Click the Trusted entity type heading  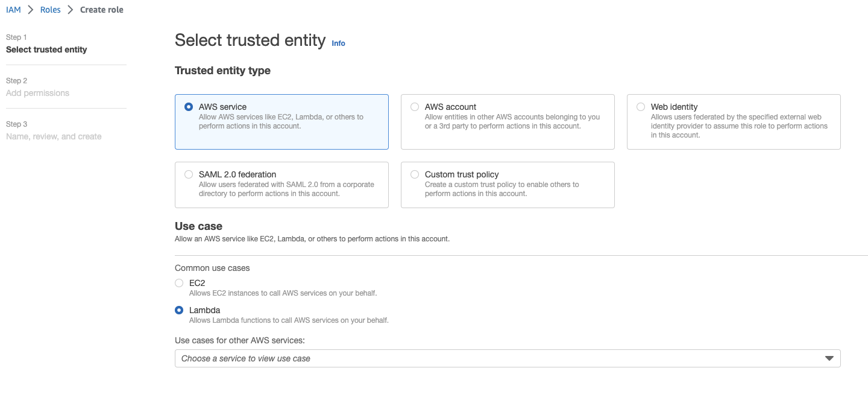tap(222, 71)
